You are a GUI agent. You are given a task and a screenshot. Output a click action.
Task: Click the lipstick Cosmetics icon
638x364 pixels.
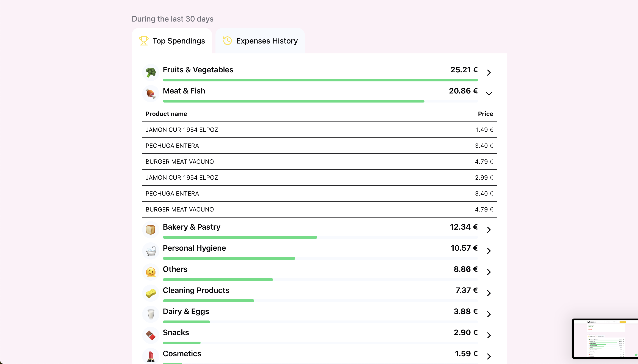click(x=151, y=356)
